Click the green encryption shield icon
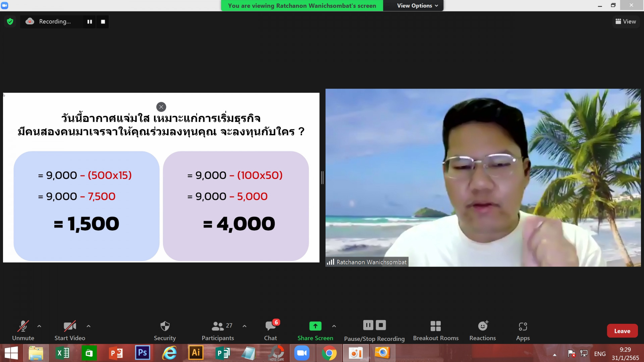The height and width of the screenshot is (362, 644). [10, 21]
